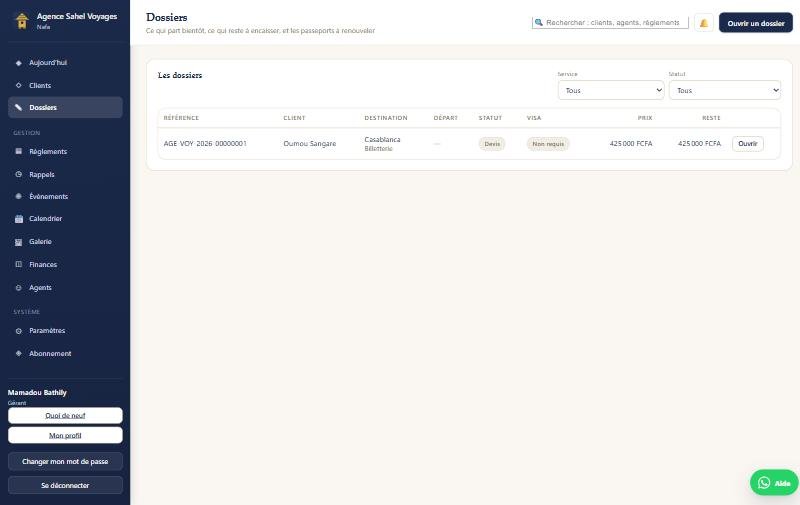Click the Agence Sahel Voyages logo icon

tap(21, 20)
